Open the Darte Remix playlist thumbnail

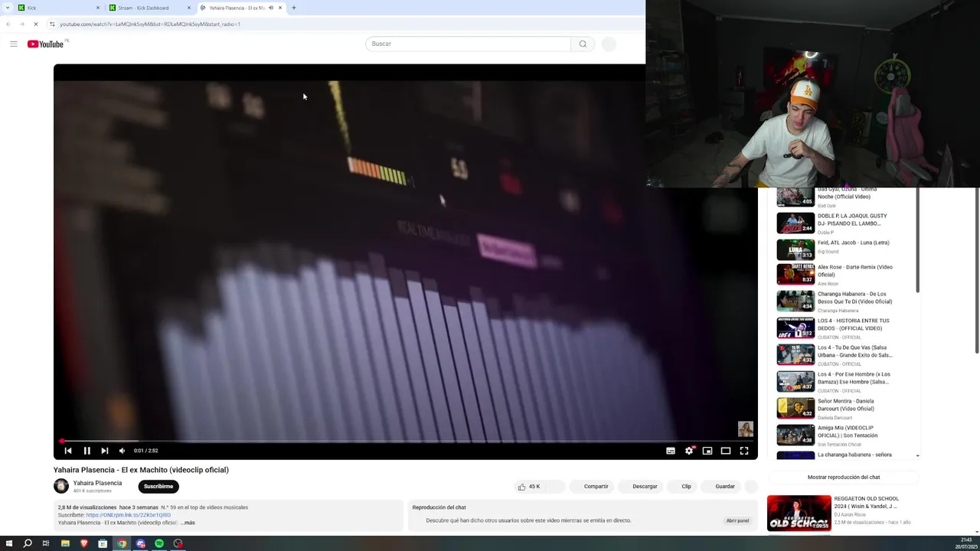[795, 274]
